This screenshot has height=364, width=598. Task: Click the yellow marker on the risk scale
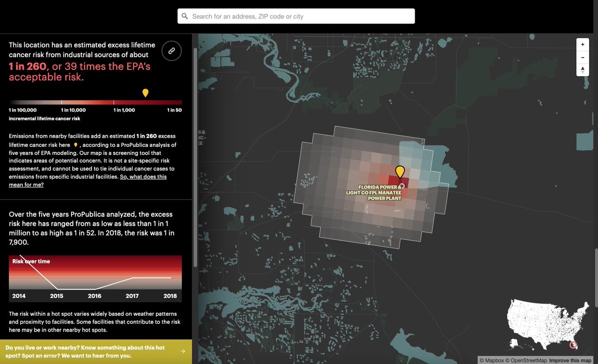click(146, 93)
